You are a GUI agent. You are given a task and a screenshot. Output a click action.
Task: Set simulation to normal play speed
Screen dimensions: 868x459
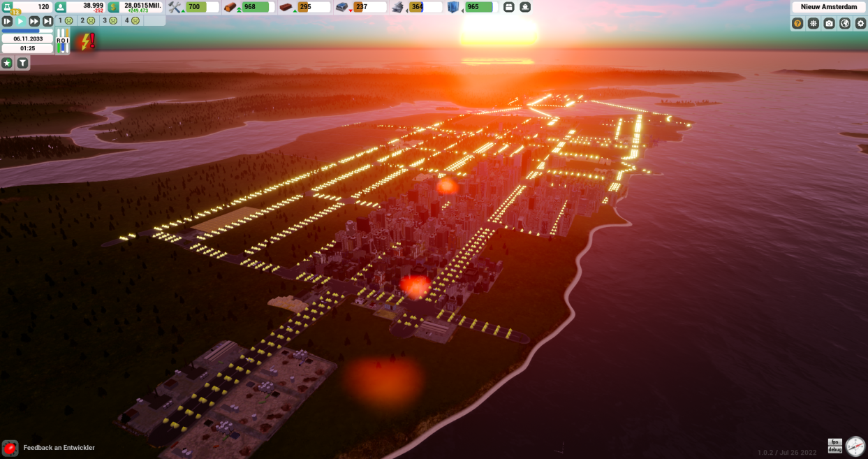[20, 22]
